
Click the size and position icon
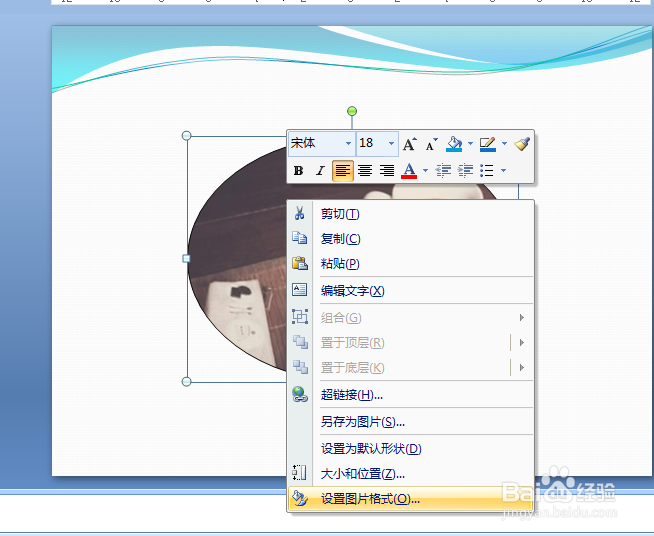[x=299, y=473]
